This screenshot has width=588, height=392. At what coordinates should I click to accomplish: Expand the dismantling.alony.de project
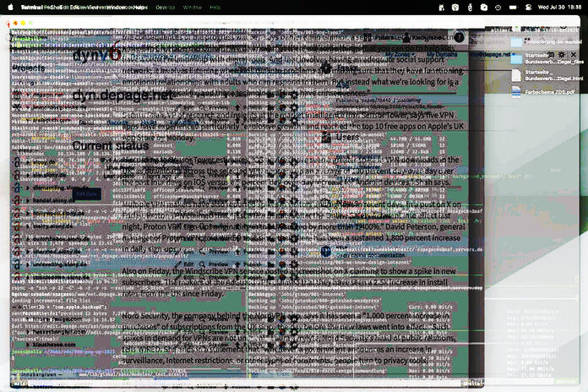tap(28, 188)
